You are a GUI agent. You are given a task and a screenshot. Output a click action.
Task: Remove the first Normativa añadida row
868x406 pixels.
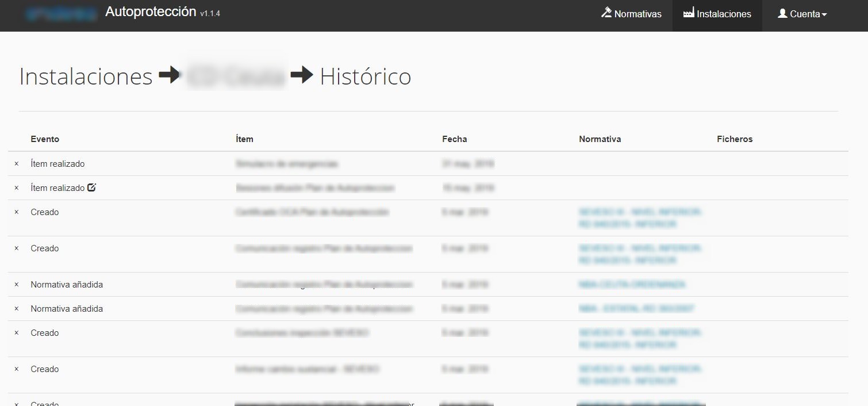pos(17,285)
